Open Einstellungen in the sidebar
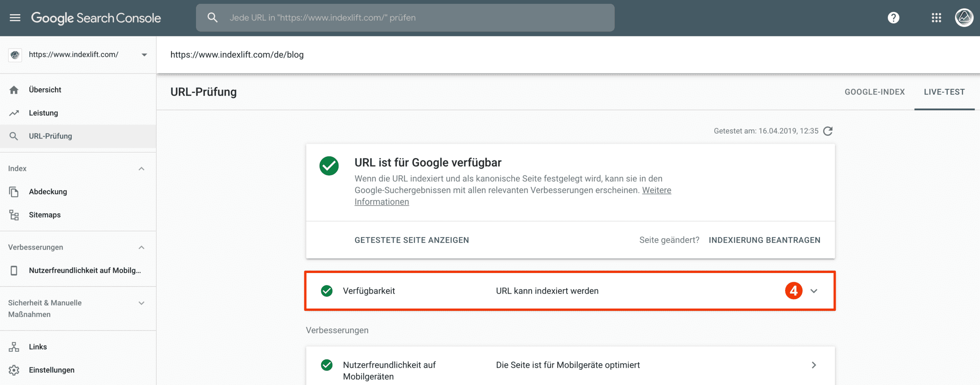The image size is (980, 385). pyautogui.click(x=78, y=370)
